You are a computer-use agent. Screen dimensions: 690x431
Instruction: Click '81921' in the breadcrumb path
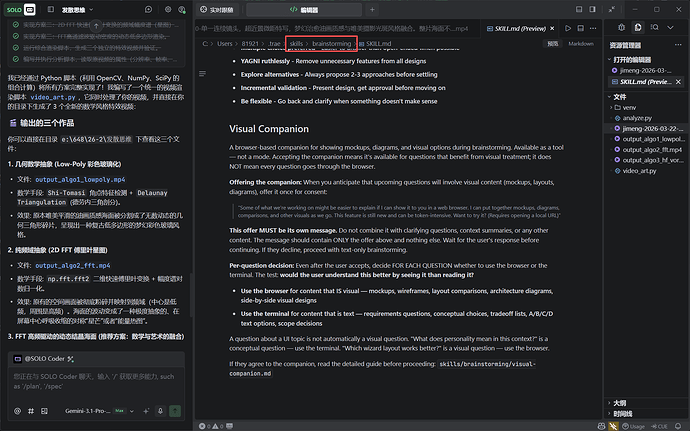(250, 44)
